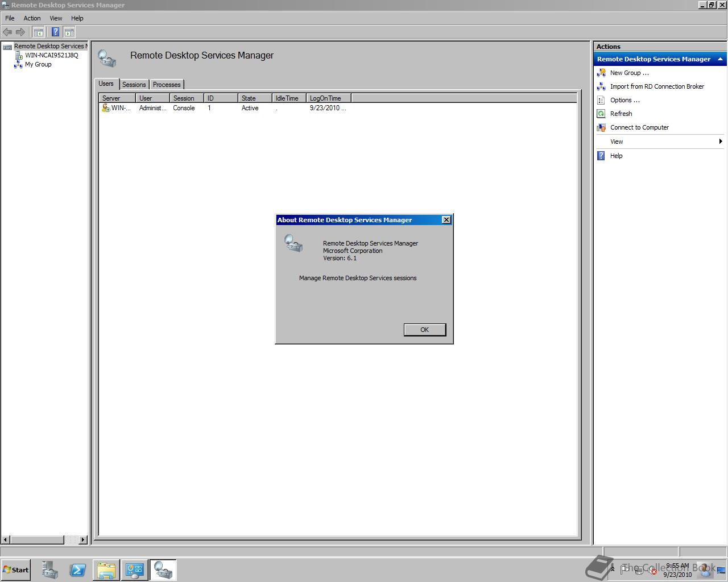The image size is (728, 582).
Task: Sort by the State column header
Action: 255,98
